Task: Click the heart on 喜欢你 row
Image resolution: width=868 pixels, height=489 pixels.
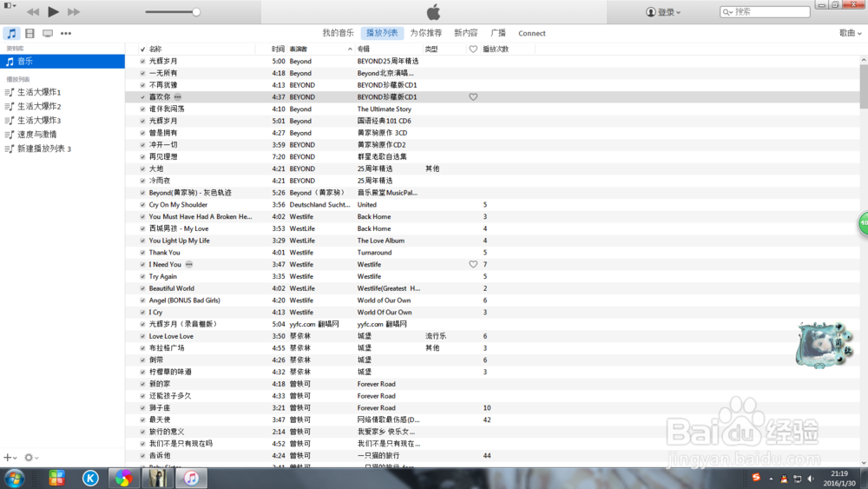Action: coord(473,97)
